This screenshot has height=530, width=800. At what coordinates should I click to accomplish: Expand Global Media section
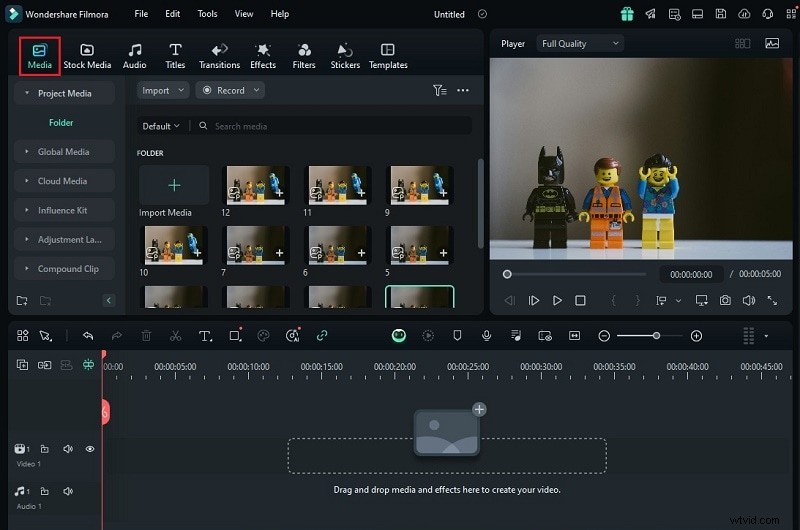pyautogui.click(x=64, y=152)
